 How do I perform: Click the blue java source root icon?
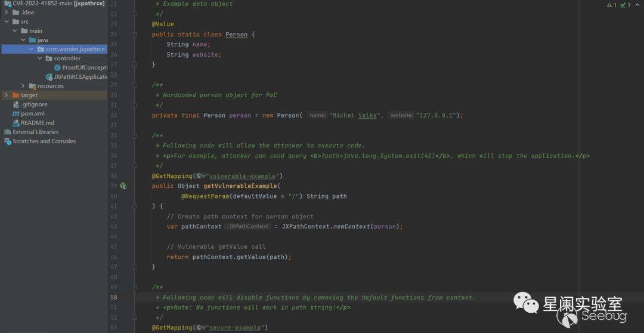click(x=32, y=40)
